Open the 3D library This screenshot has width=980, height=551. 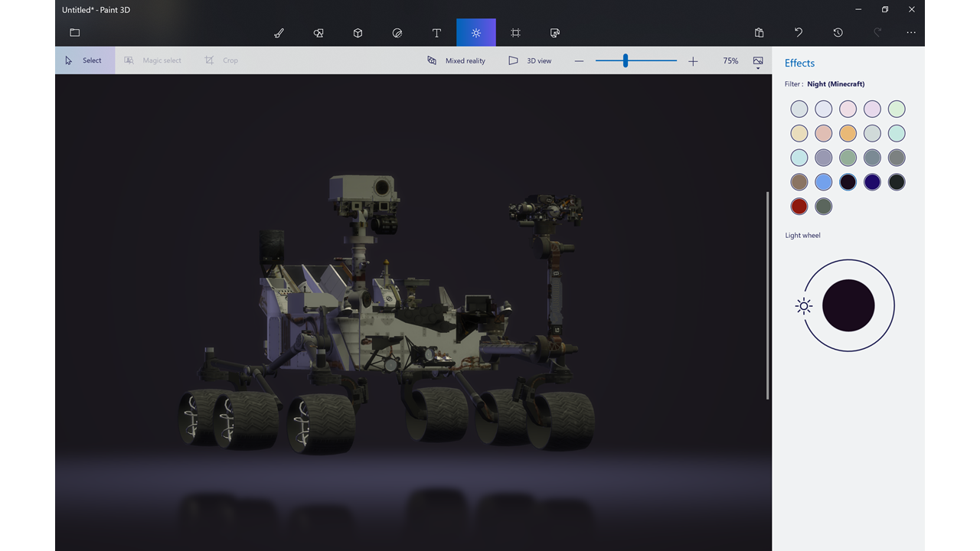click(x=555, y=33)
